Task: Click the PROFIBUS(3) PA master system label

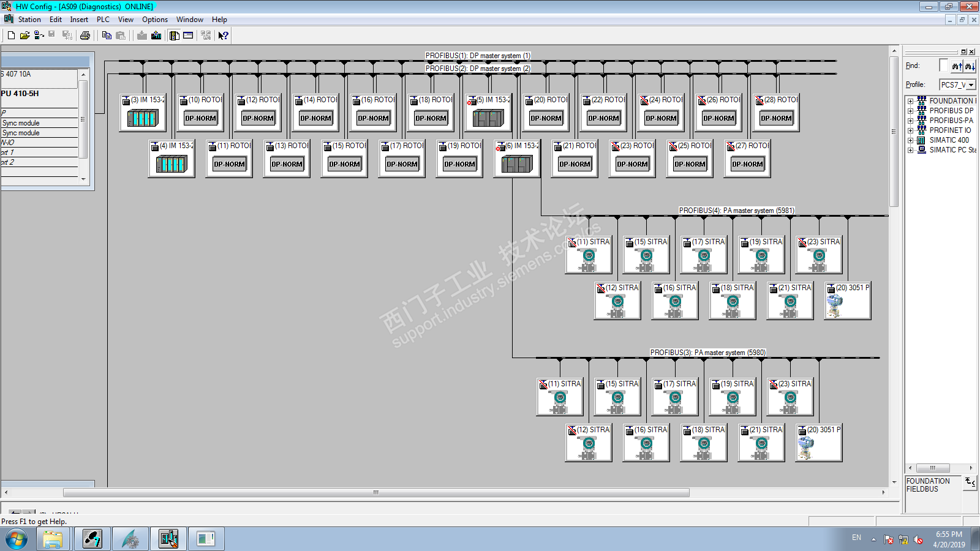Action: tap(707, 353)
